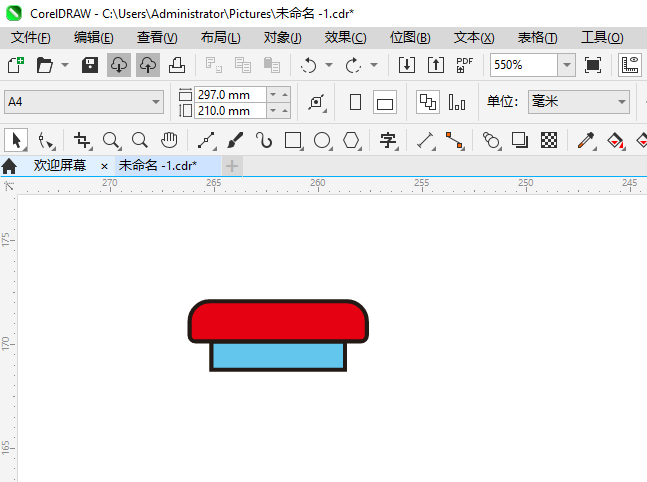
Task: Toggle current page only option
Action: click(x=457, y=102)
